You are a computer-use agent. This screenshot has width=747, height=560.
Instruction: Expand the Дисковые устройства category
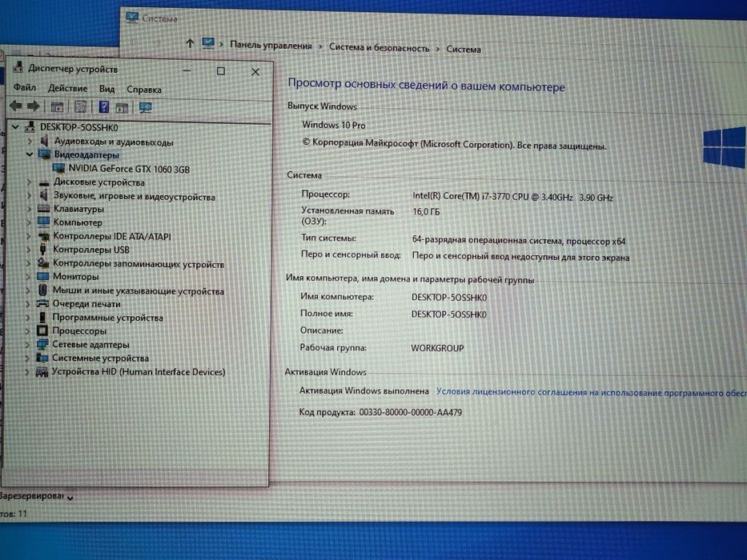point(29,182)
